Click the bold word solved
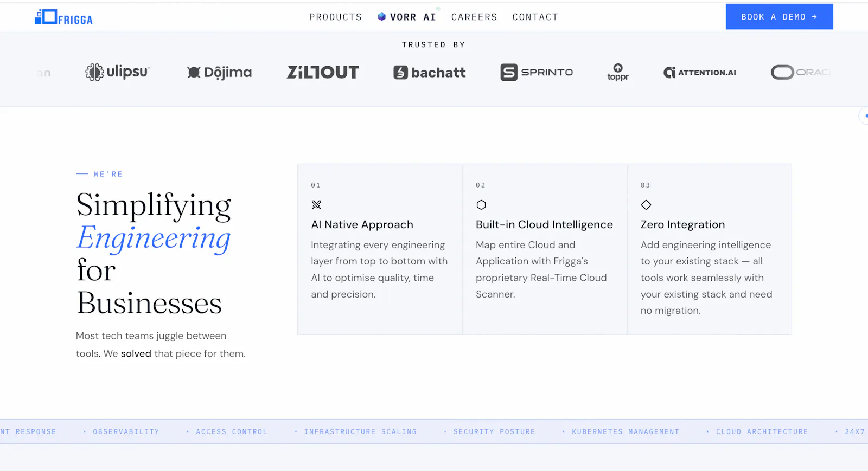 coord(136,354)
